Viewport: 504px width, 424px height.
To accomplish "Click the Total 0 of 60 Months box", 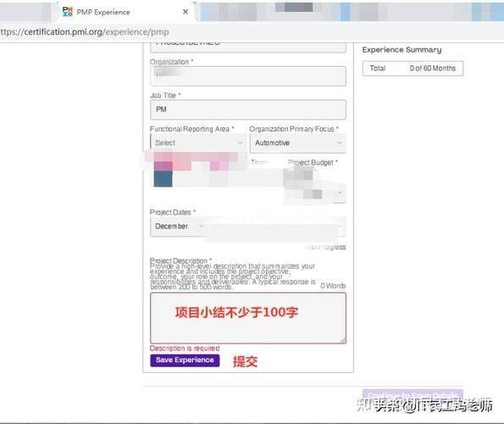I will tap(413, 68).
